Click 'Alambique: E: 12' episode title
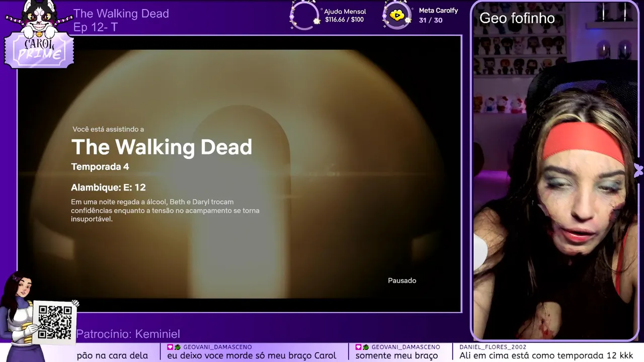 [108, 188]
